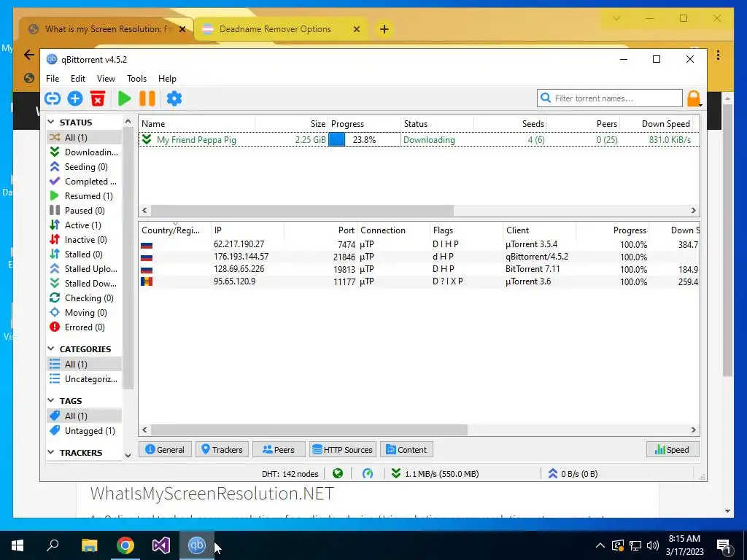747x560 pixels.
Task: Click the peers list horizontal scrollbar
Action: click(x=309, y=429)
